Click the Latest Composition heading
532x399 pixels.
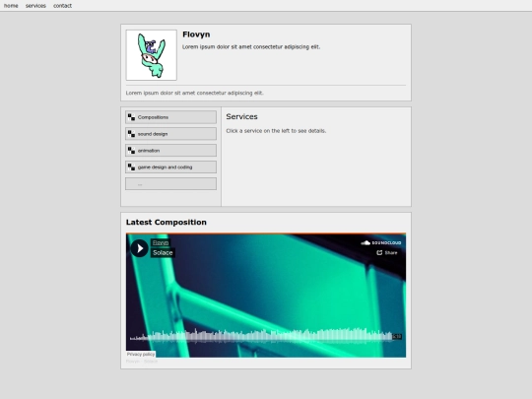166,223
